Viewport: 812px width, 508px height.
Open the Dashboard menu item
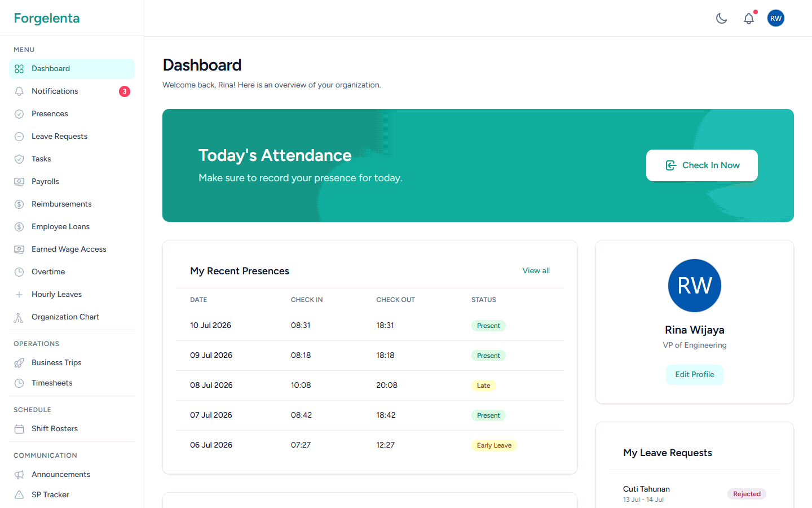tap(72, 69)
